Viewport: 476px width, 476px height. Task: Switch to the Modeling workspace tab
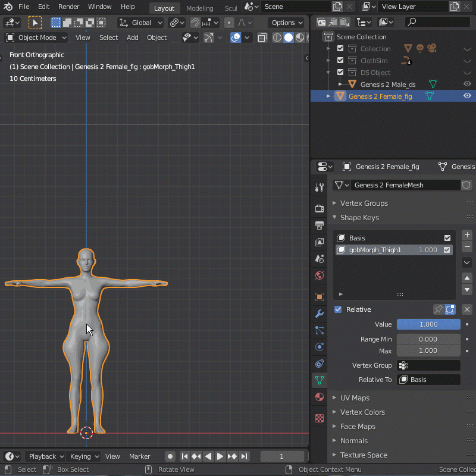pyautogui.click(x=199, y=8)
